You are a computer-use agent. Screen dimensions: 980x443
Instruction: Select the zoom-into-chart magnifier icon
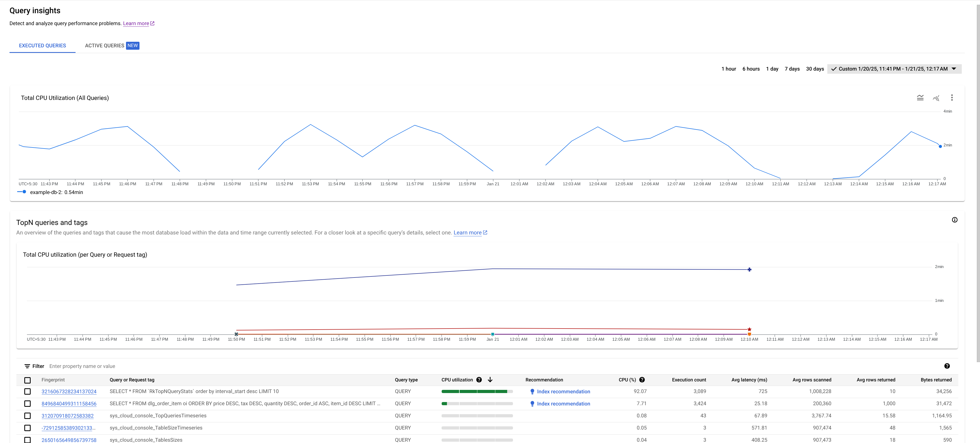click(x=936, y=98)
